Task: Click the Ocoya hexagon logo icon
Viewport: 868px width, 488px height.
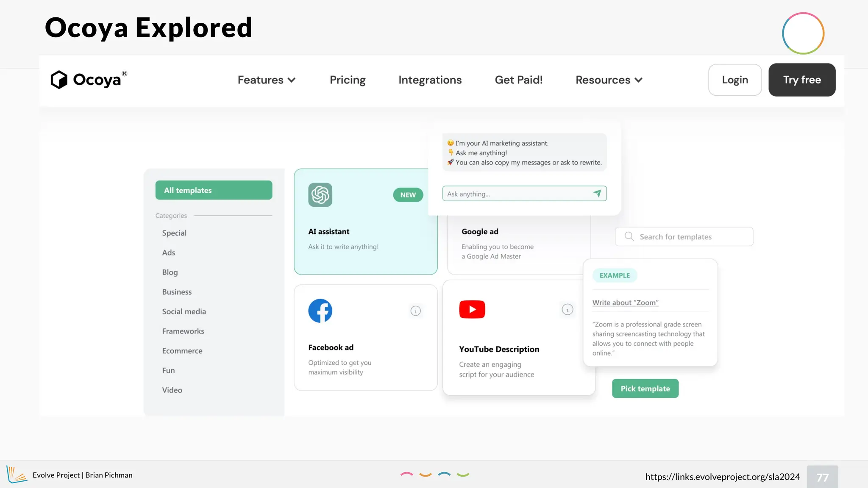Action: click(x=59, y=80)
